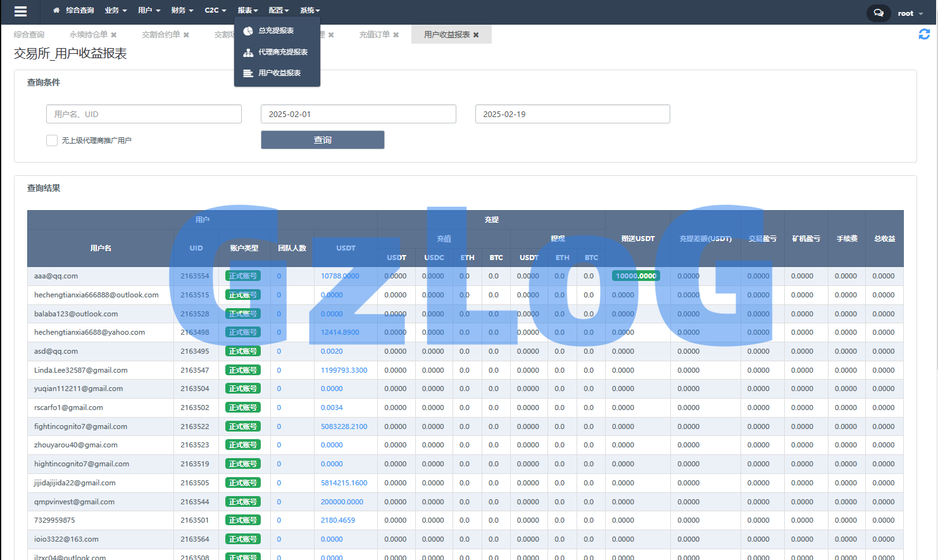Enable 无上级代理商推广用户 checkbox

point(52,140)
